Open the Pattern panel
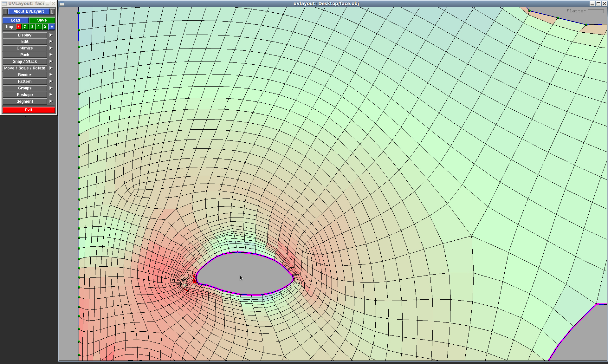 [25, 81]
